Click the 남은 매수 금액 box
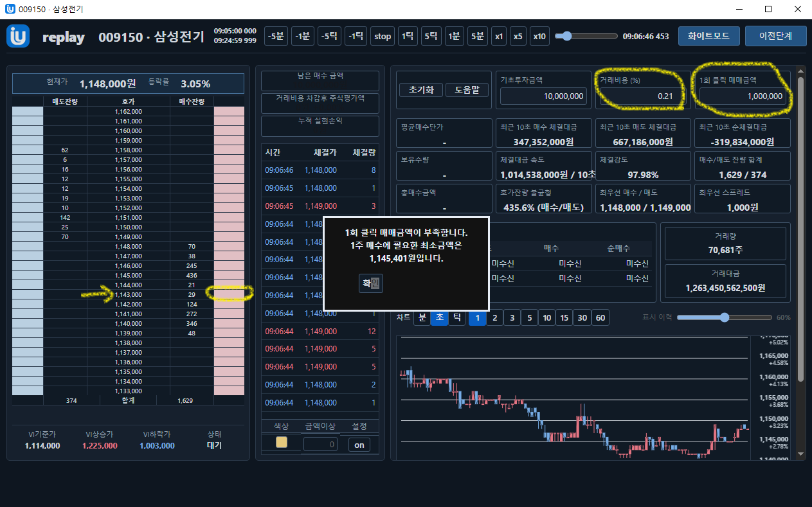The image size is (812, 507). coord(320,81)
